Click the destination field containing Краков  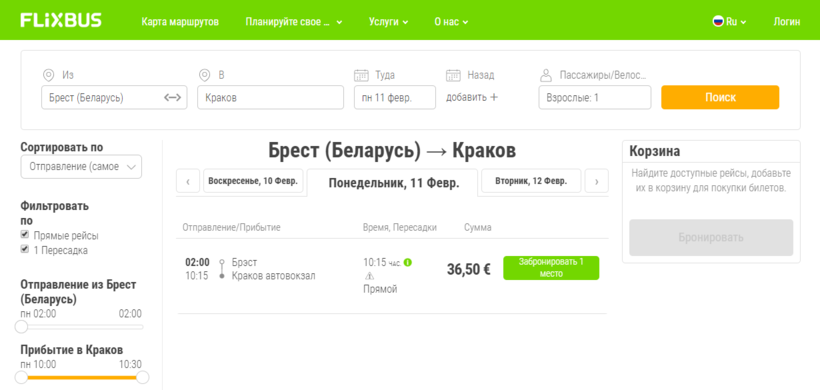(270, 98)
